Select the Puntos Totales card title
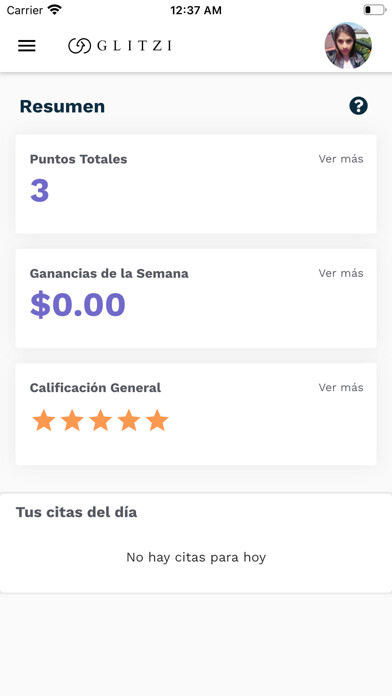Screen dimensions: 392x696 click(79, 159)
